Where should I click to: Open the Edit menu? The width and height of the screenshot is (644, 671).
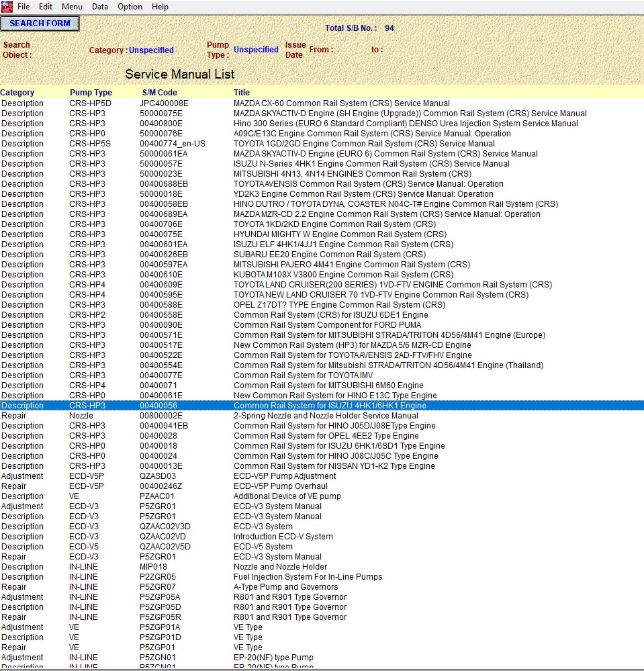(46, 7)
